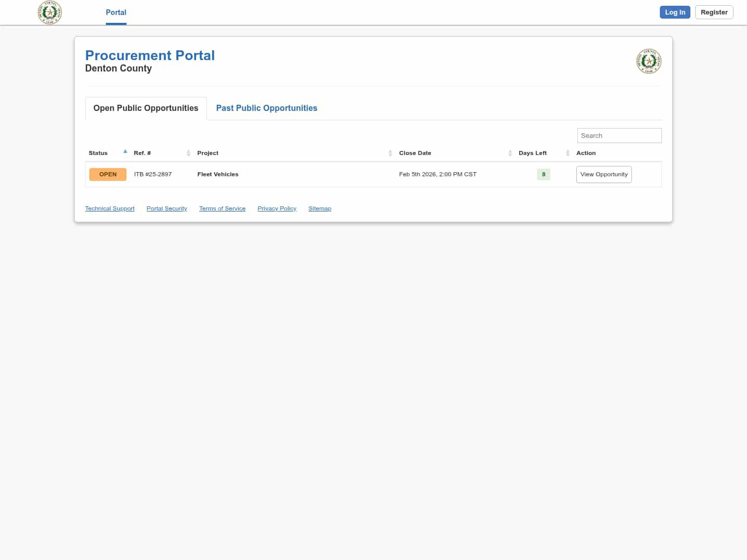747x560 pixels.
Task: View the Fleet Vehicles opportunity
Action: [x=603, y=174]
